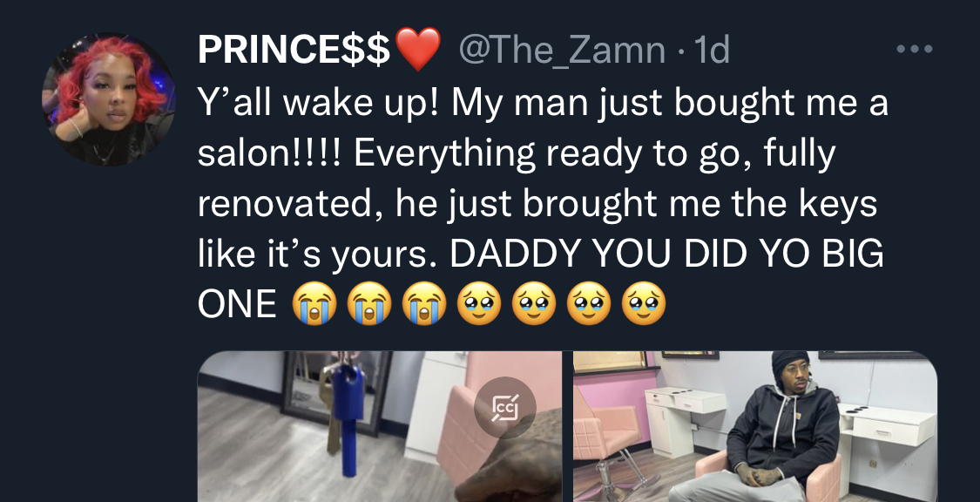The image size is (980, 502).
Task: Click the first pleading face emoji
Action: click(479, 303)
